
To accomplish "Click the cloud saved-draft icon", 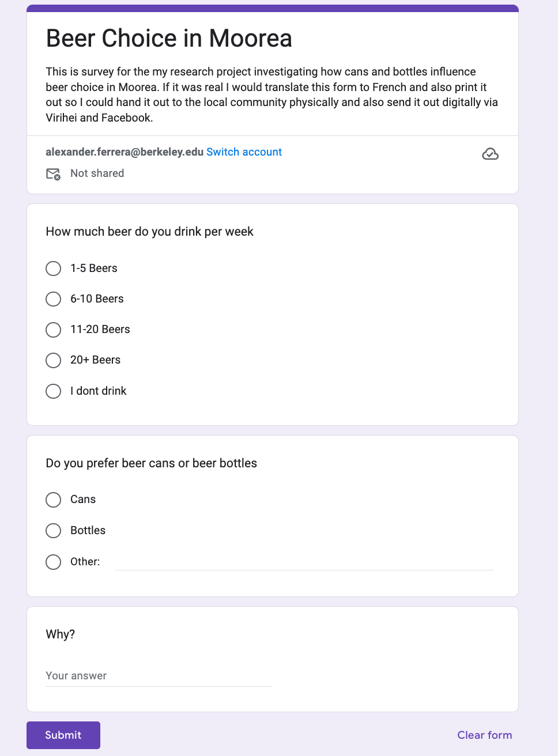I will (490, 154).
